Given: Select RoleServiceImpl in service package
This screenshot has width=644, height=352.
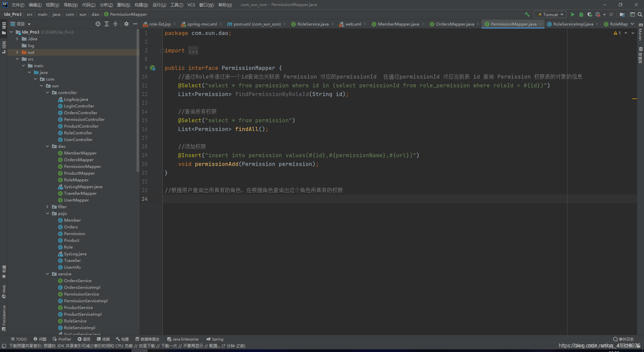Looking at the screenshot, I should coord(79,327).
